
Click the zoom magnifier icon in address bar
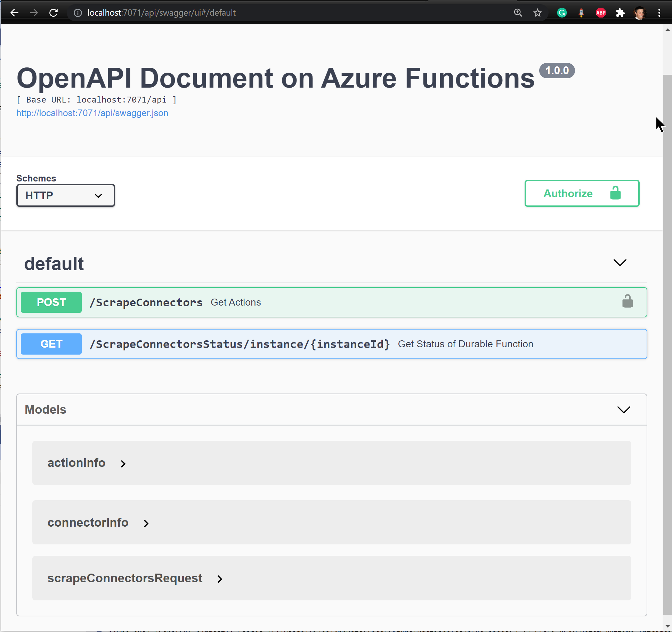click(x=518, y=13)
